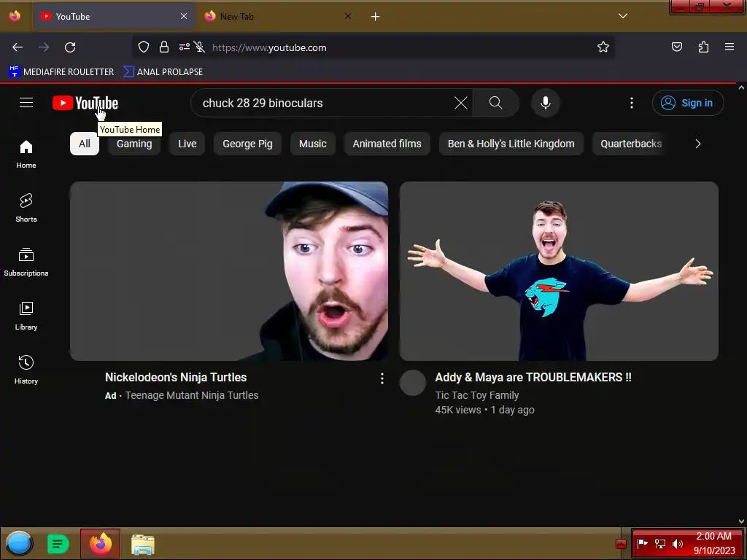Open the Action Center flag icon

(642, 543)
